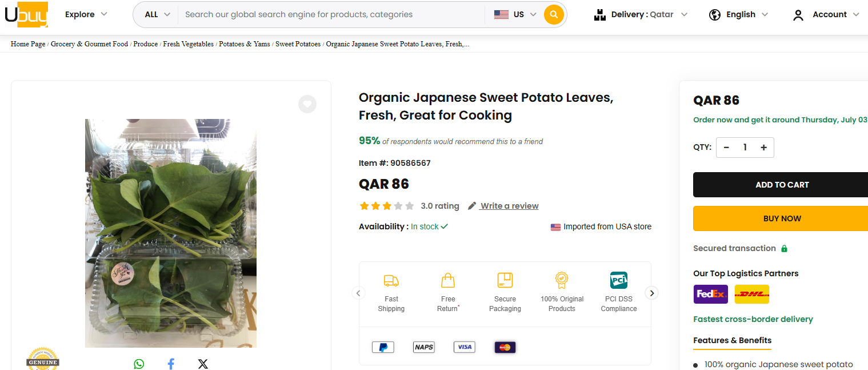Increase quantity with plus button
868x370 pixels.
coord(763,148)
